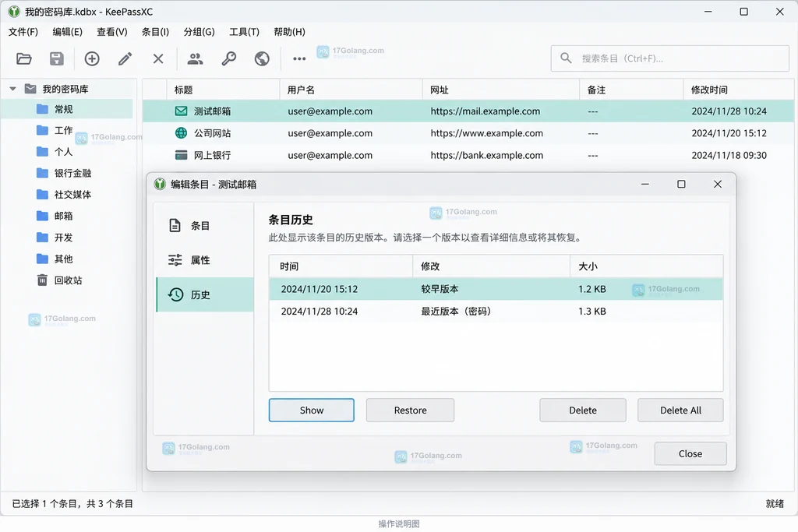Click the 1.3 KB size cell
This screenshot has width=798, height=532.
(592, 312)
